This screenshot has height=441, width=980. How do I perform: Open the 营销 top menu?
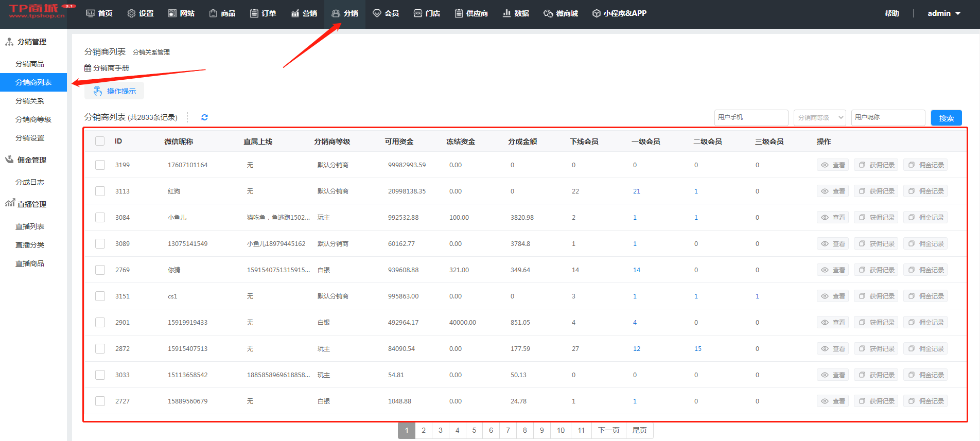[304, 13]
